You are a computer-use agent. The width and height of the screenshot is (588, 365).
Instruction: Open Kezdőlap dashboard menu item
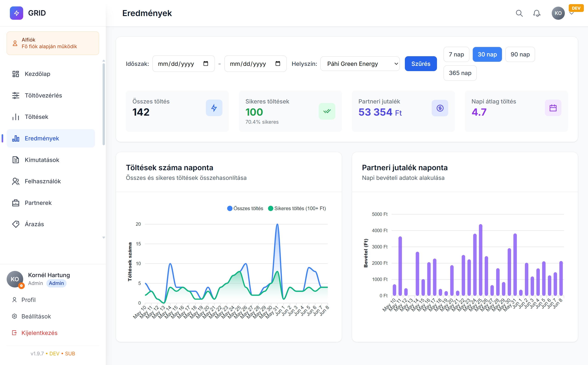51,74
